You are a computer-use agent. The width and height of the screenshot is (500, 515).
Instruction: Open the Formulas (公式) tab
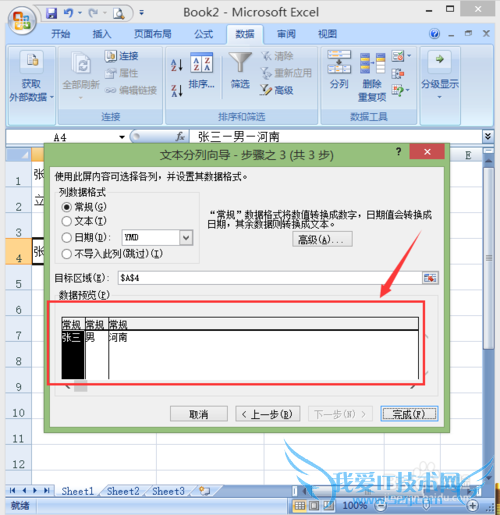coord(204,34)
